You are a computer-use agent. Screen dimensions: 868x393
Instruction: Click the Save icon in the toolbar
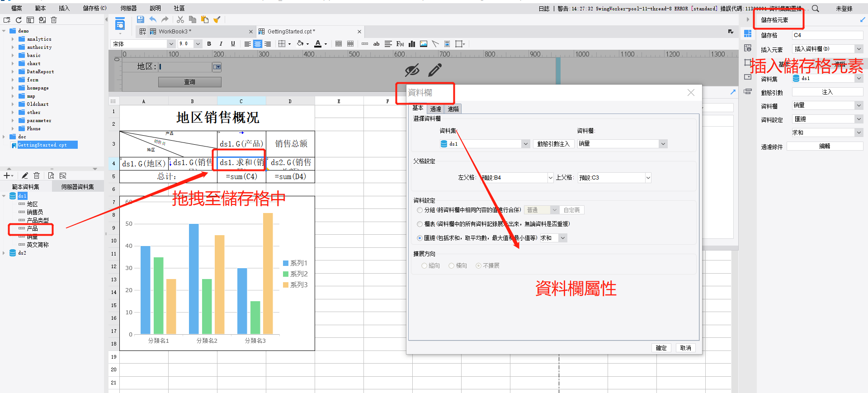click(140, 19)
